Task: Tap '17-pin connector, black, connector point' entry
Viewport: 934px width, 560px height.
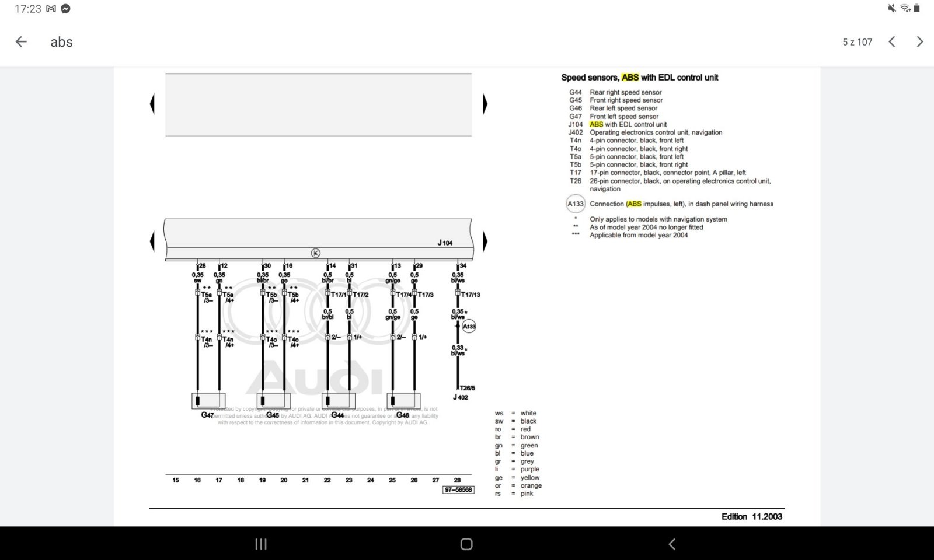Action: [668, 173]
